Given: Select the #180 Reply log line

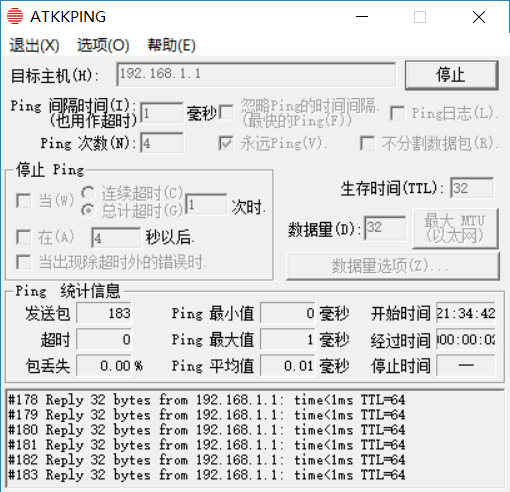Looking at the screenshot, I should 207,430.
